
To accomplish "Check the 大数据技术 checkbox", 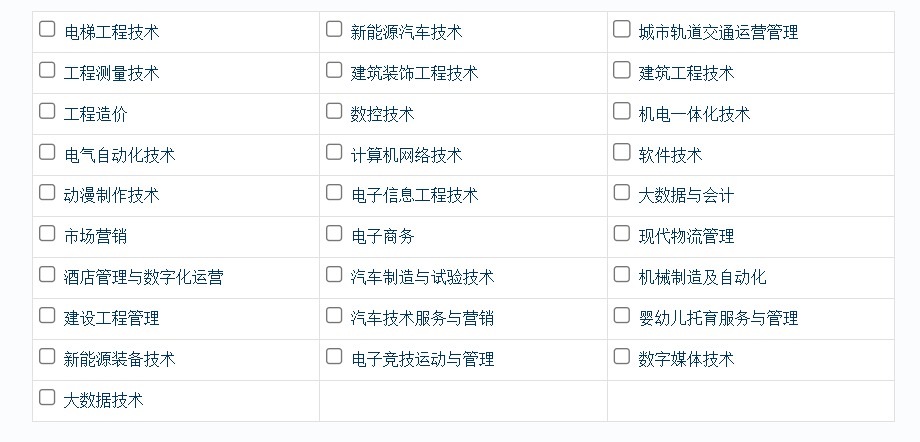I will click(x=47, y=397).
